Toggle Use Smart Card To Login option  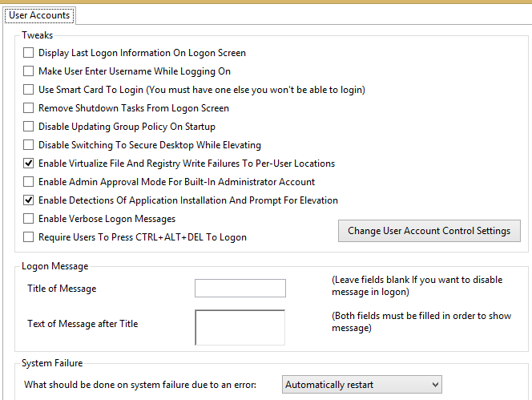tap(29, 90)
